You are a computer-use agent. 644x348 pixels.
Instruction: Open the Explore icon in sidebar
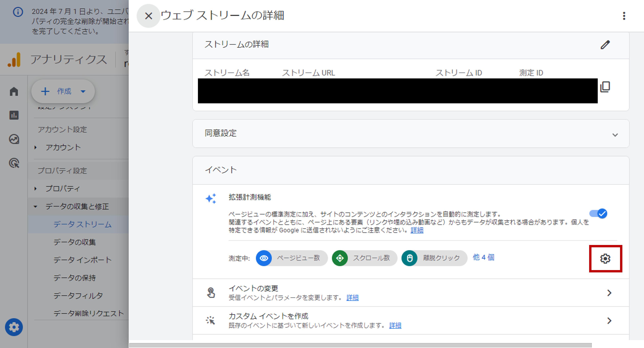pyautogui.click(x=14, y=139)
